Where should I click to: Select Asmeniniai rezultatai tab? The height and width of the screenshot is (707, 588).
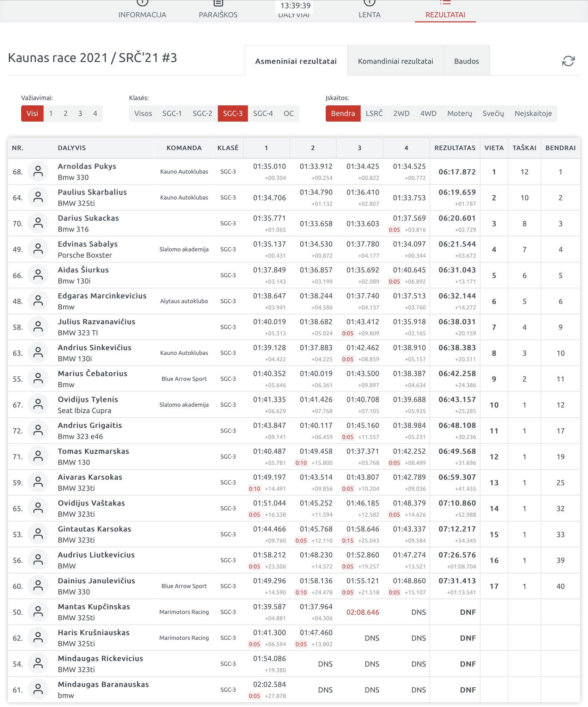(x=296, y=61)
